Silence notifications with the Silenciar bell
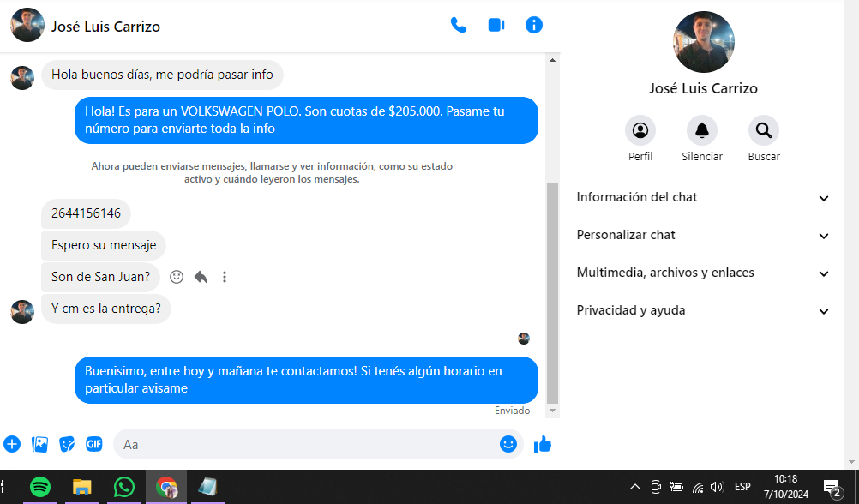 pyautogui.click(x=702, y=130)
